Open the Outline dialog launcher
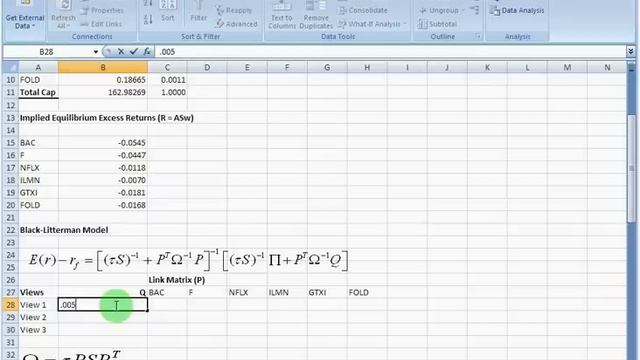Screen dimensions: 640x360 (x=478, y=37)
